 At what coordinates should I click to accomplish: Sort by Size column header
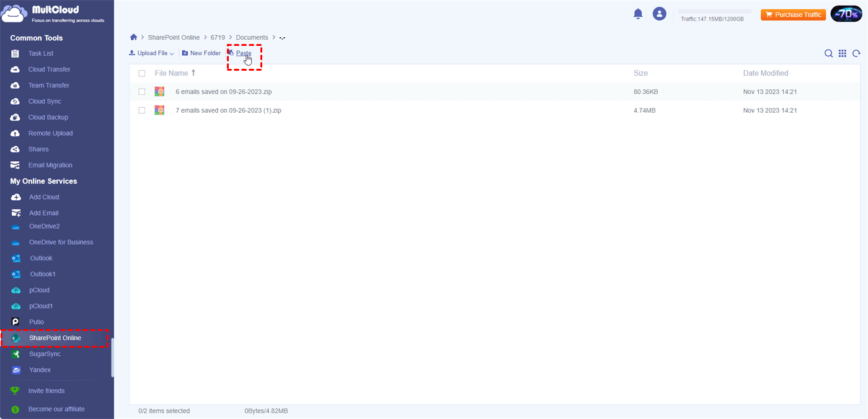pos(640,73)
